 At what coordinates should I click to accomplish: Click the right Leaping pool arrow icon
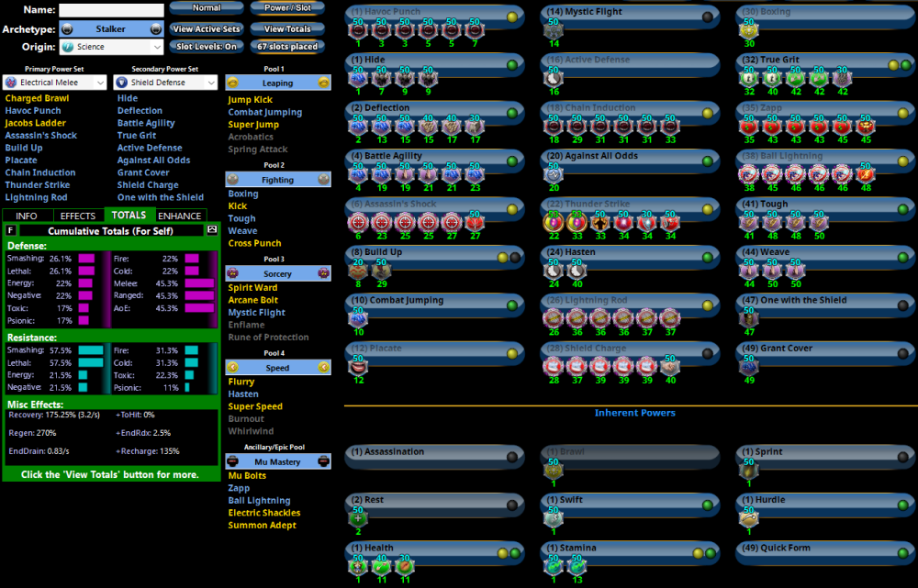pos(323,83)
